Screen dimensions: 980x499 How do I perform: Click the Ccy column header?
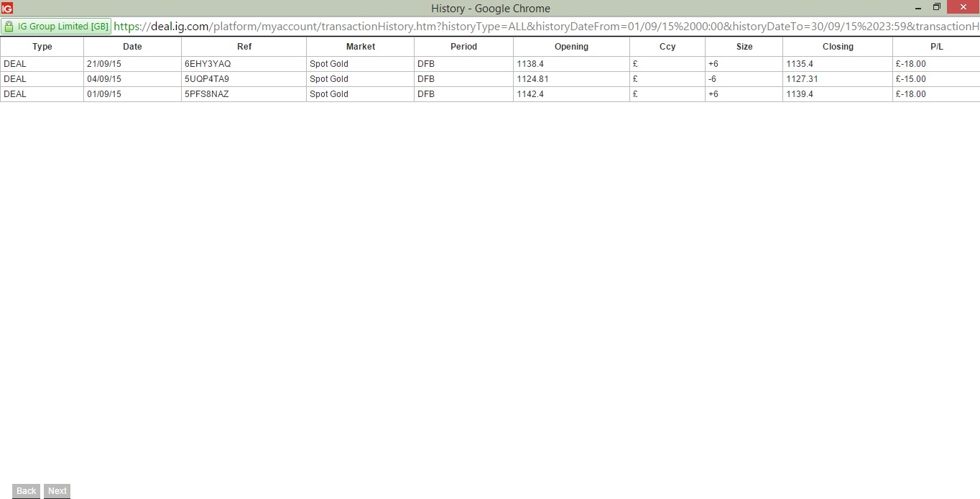click(667, 47)
